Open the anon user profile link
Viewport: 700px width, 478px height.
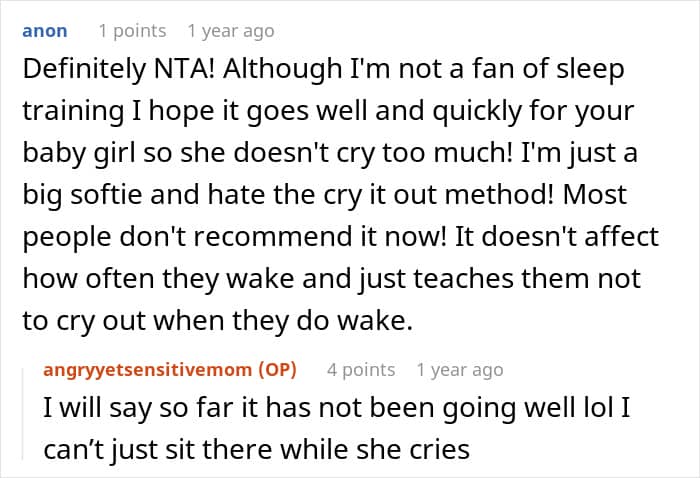45,31
